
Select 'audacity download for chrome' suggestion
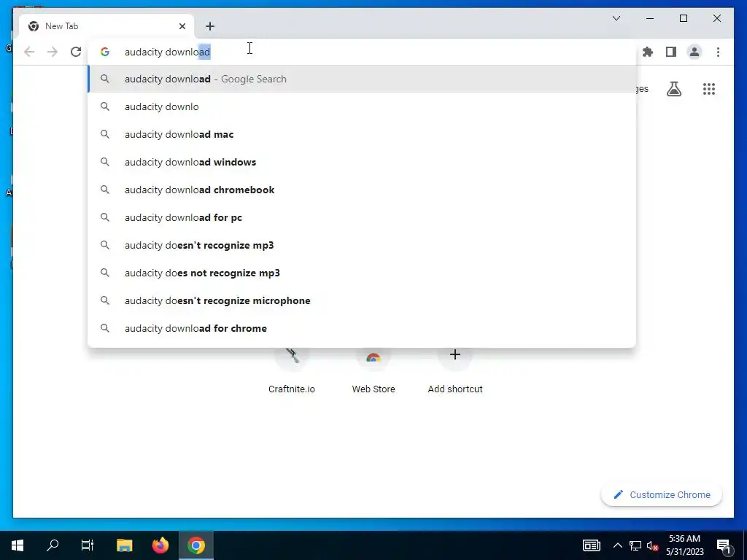(362, 328)
